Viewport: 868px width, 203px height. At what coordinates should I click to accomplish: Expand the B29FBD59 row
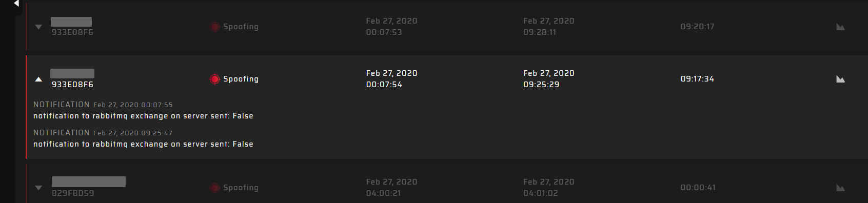38,188
